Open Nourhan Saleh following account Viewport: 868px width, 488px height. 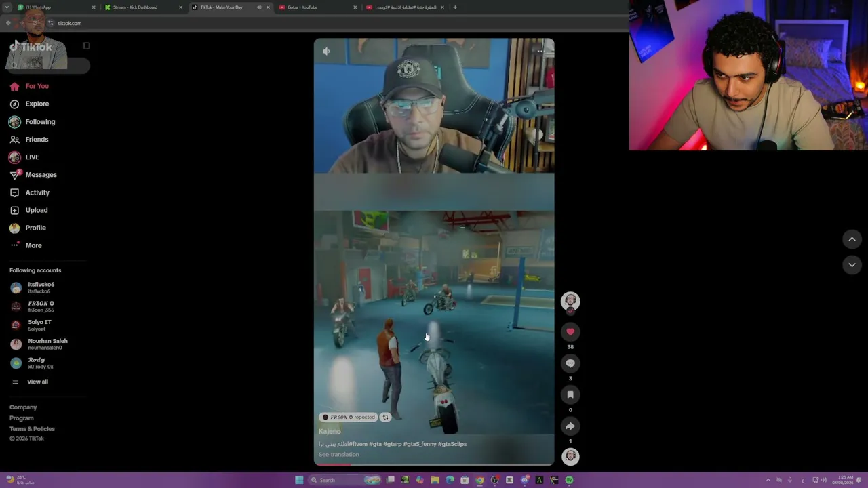pos(39,344)
